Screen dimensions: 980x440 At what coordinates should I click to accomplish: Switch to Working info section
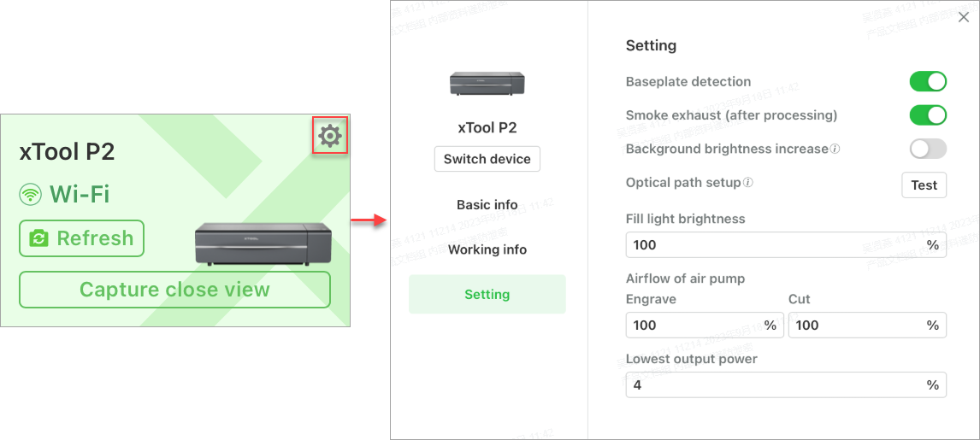[487, 249]
